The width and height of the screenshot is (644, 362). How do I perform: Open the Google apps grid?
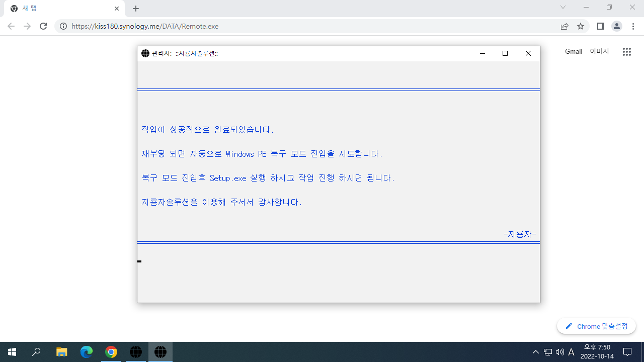tap(626, 52)
